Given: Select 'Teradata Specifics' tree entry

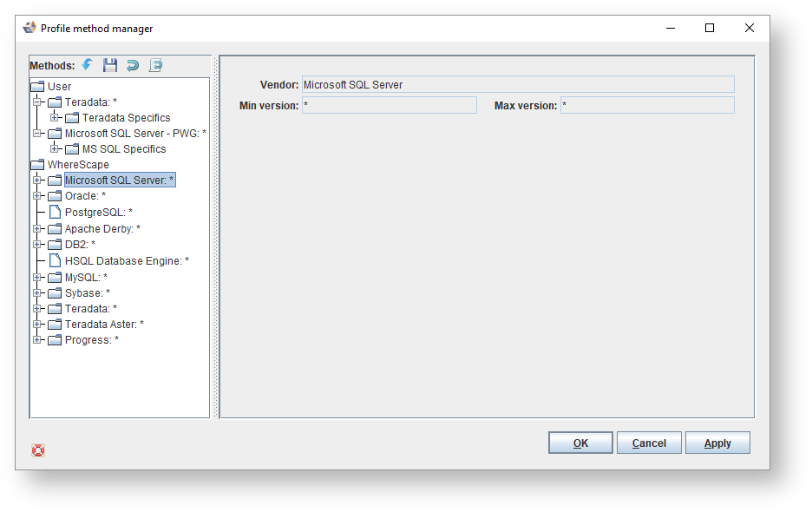Looking at the screenshot, I should pos(126,118).
